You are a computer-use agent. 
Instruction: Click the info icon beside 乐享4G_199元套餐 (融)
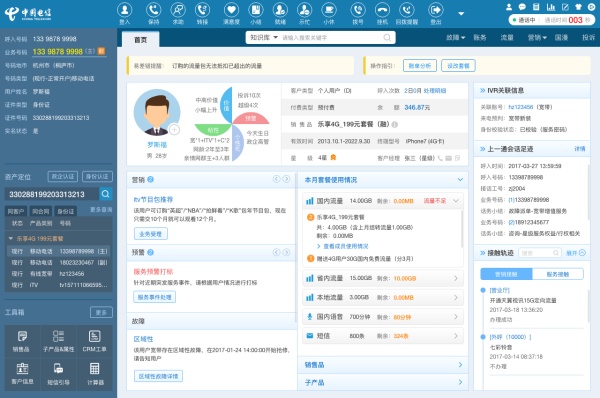click(x=395, y=124)
